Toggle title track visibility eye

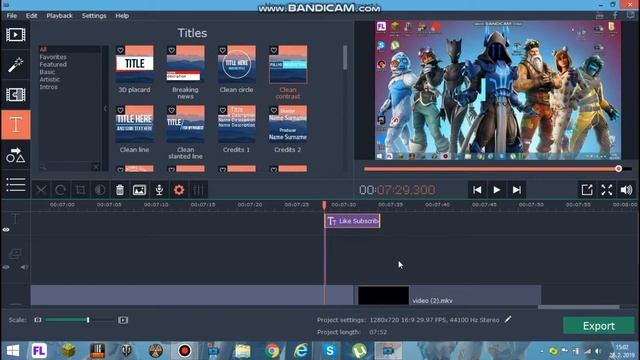point(6,230)
